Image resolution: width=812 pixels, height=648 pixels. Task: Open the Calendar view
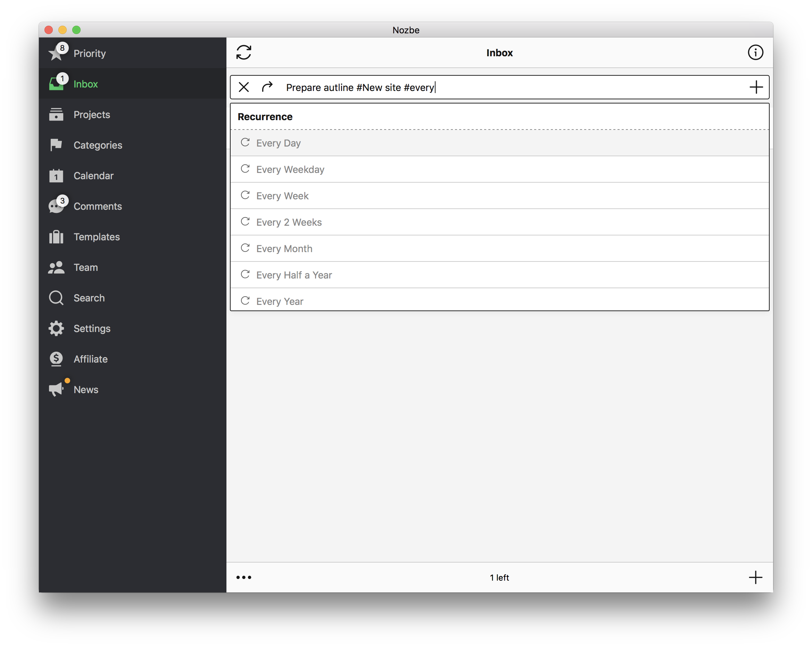click(93, 176)
